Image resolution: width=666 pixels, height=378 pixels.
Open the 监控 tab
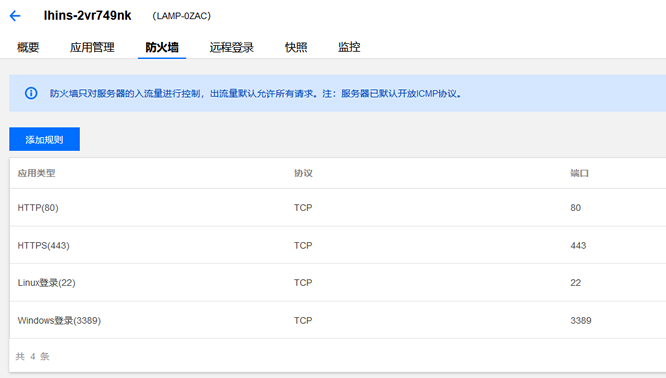point(349,47)
